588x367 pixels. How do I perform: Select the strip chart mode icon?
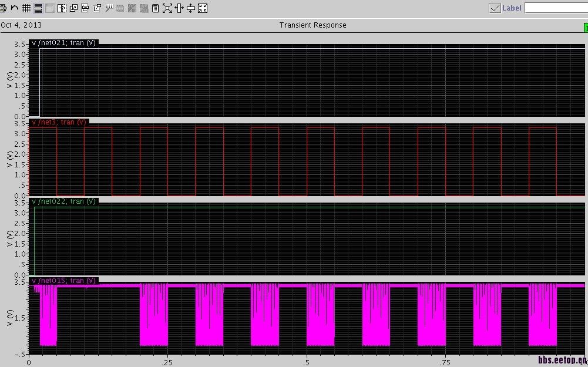(38, 8)
